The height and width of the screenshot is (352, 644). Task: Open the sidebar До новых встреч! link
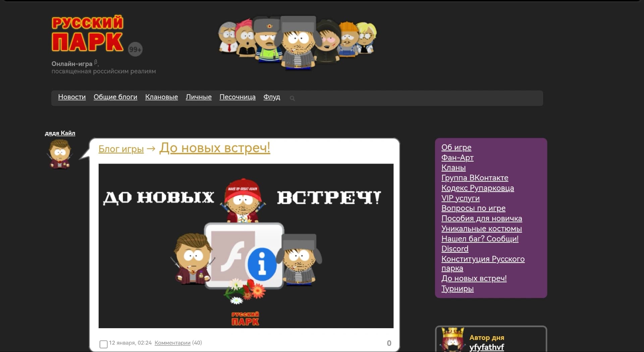coord(474,279)
